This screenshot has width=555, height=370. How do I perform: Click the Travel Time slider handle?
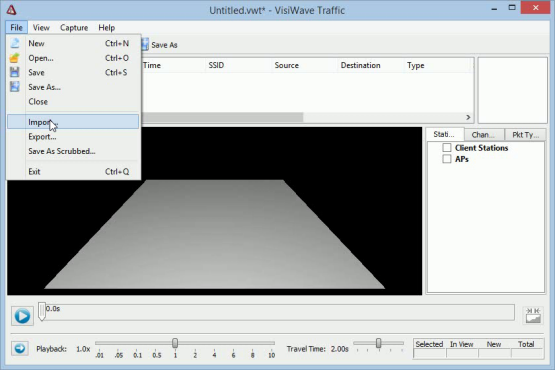coord(378,343)
